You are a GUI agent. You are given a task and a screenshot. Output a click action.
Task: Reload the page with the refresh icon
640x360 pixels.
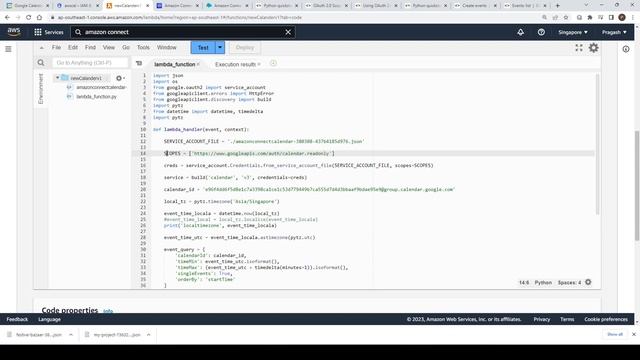(28, 18)
